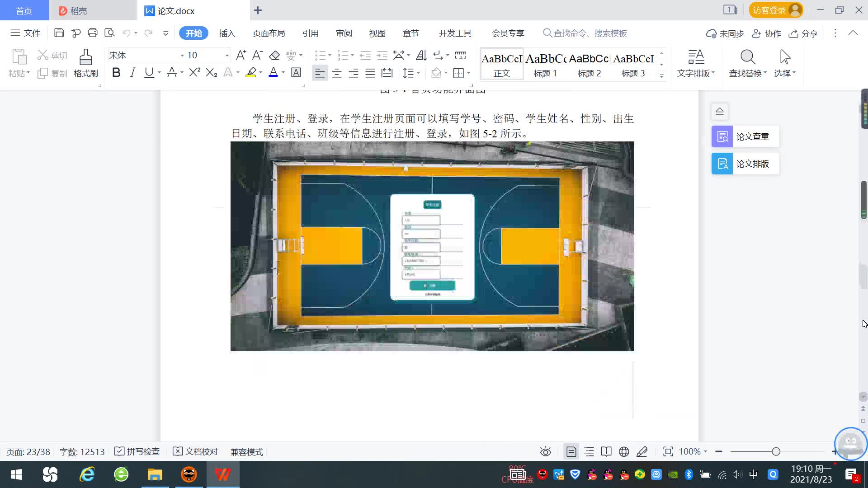This screenshot has height=488, width=868.
Task: Click the 访客登录 login button
Action: click(769, 10)
